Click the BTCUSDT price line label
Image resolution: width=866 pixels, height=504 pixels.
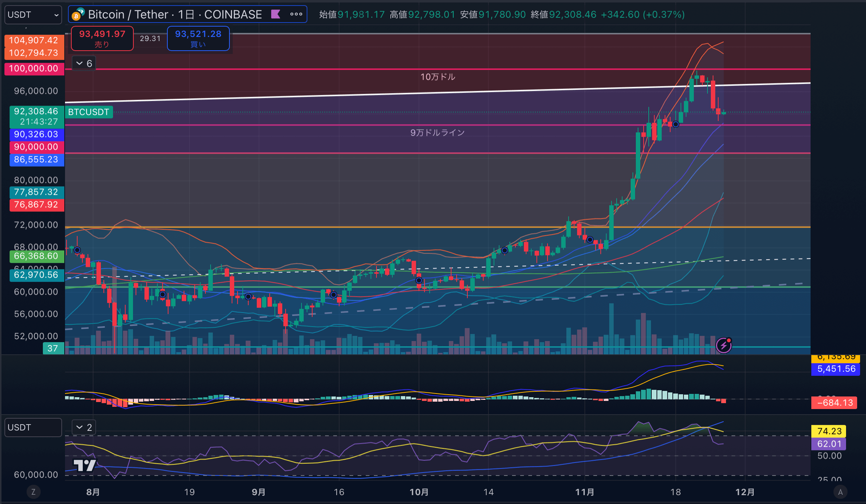coord(89,112)
